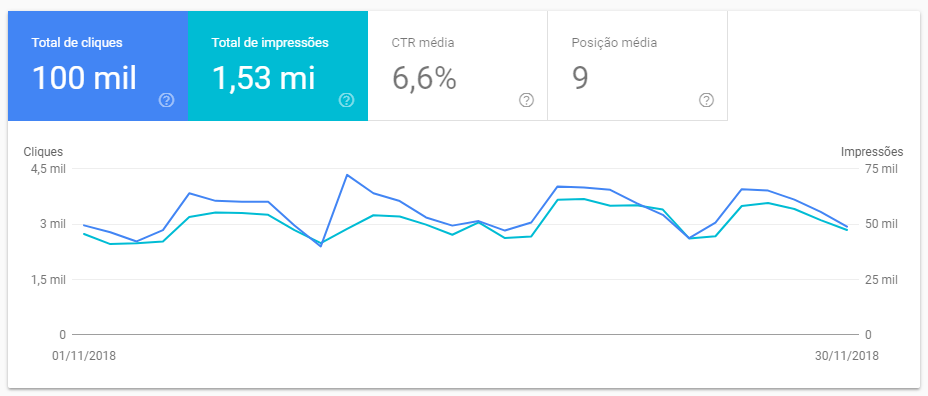The image size is (928, 396).
Task: Click the 3 mil left axis label
Action: (53, 224)
